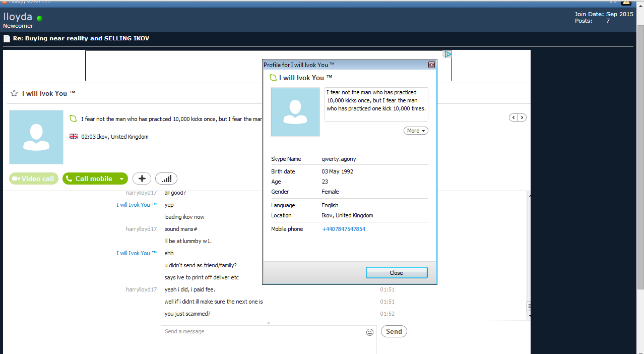Click the Send button

click(x=394, y=331)
